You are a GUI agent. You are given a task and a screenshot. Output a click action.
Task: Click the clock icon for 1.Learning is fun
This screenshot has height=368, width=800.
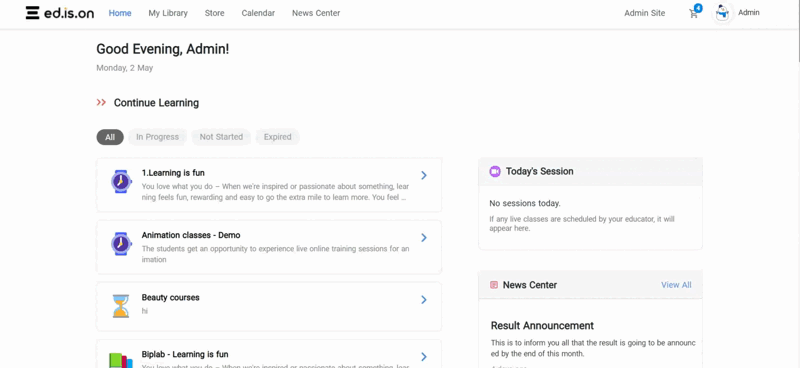point(121,181)
